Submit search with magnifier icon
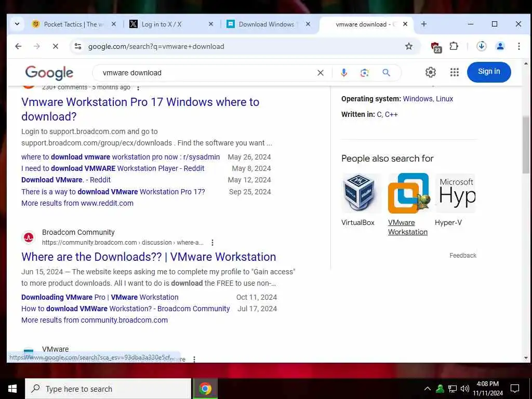Viewport: 532px width, 399px height. click(386, 72)
